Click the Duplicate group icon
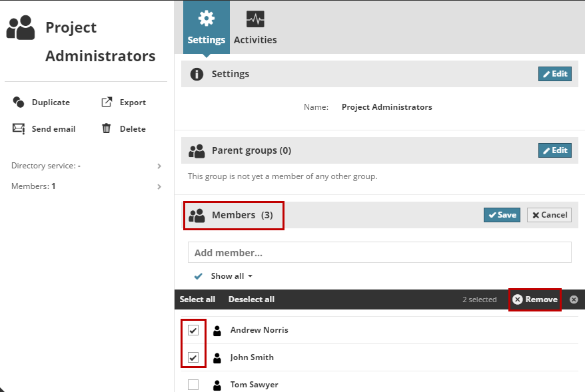 pyautogui.click(x=19, y=102)
